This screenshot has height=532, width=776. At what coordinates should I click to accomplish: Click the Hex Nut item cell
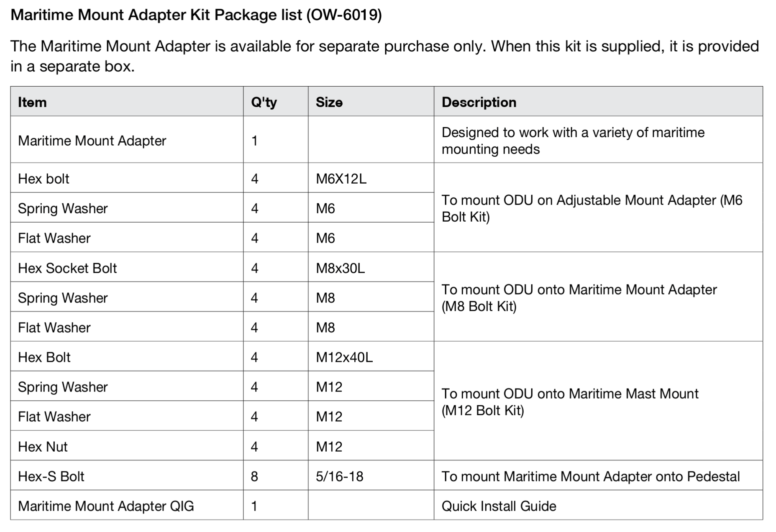[x=127, y=446]
